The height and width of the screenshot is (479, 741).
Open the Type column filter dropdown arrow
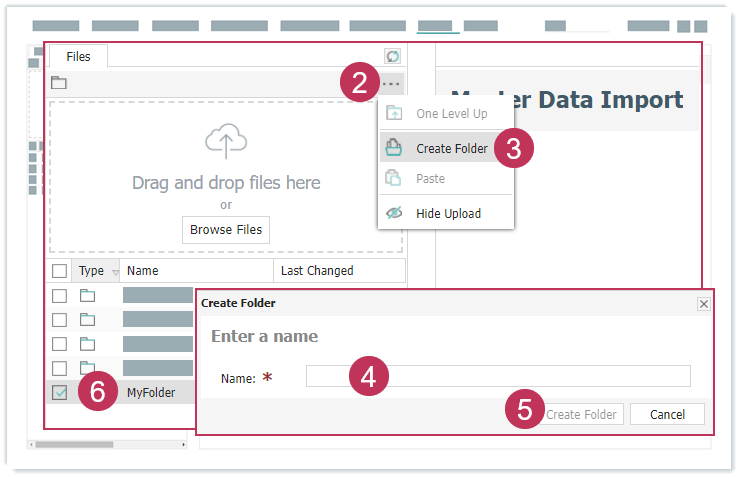[x=114, y=271]
